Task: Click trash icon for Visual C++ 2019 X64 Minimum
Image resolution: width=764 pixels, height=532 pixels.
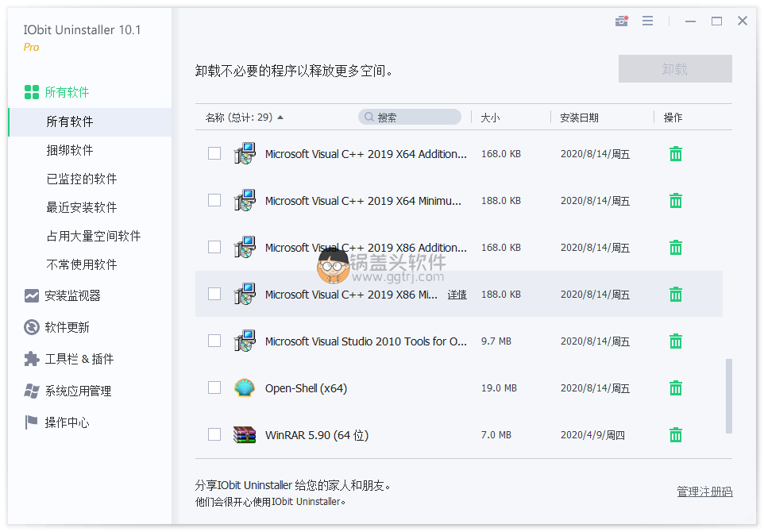Action: coord(676,201)
